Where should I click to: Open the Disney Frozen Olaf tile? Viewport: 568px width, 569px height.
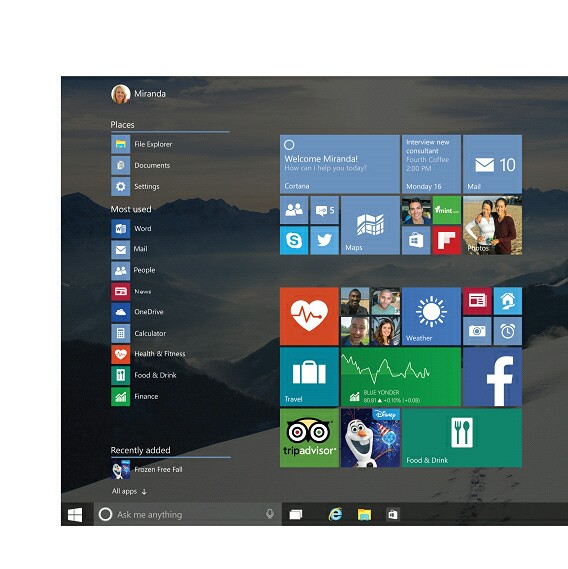tap(370, 438)
